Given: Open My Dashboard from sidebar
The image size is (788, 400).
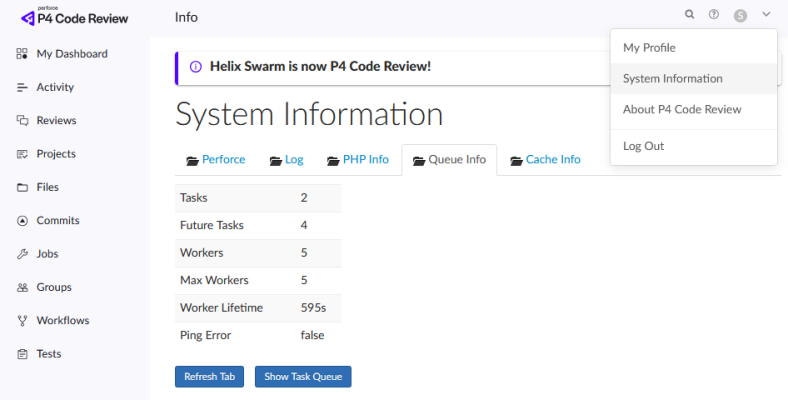Looking at the screenshot, I should [x=71, y=54].
